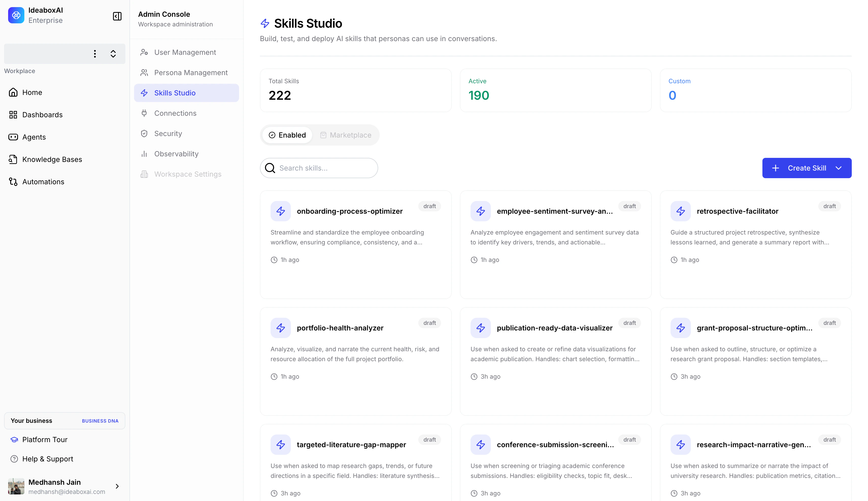Click the Agents bot icon
The image size is (868, 501).
pos(13,137)
